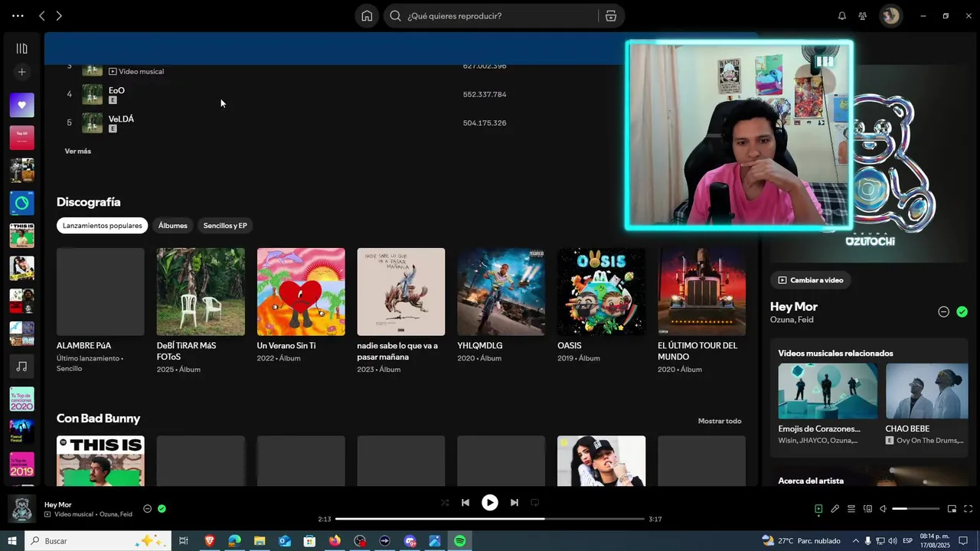980x551 pixels.
Task: Open Brave browser from taskbar
Action: pyautogui.click(x=209, y=541)
